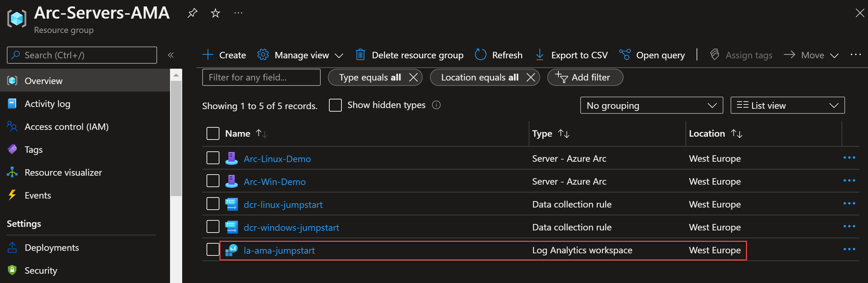
Task: Click the Open query icon
Action: (x=625, y=55)
